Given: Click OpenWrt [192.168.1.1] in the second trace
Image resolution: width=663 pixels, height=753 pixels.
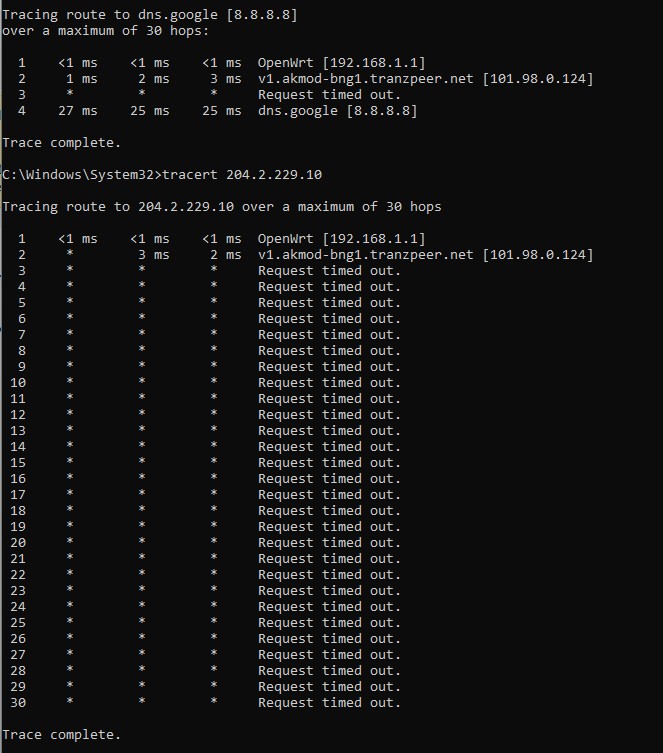Looking at the screenshot, I should tap(341, 238).
